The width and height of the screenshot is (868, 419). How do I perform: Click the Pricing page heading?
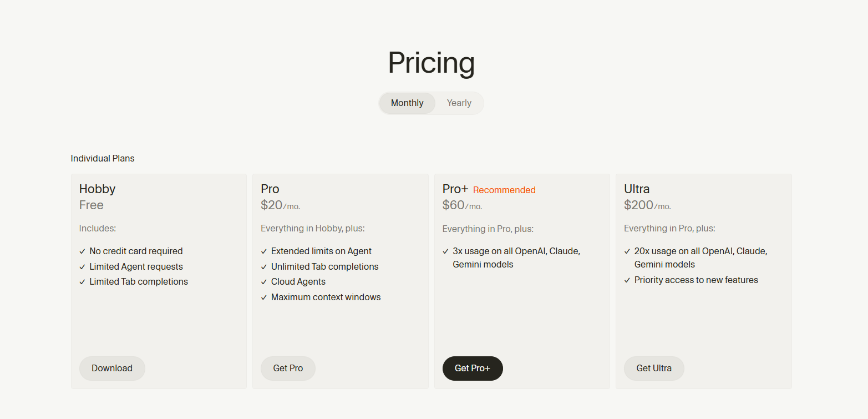pos(431,63)
